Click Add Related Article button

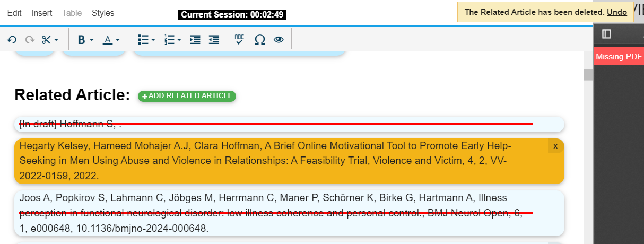coord(187,96)
